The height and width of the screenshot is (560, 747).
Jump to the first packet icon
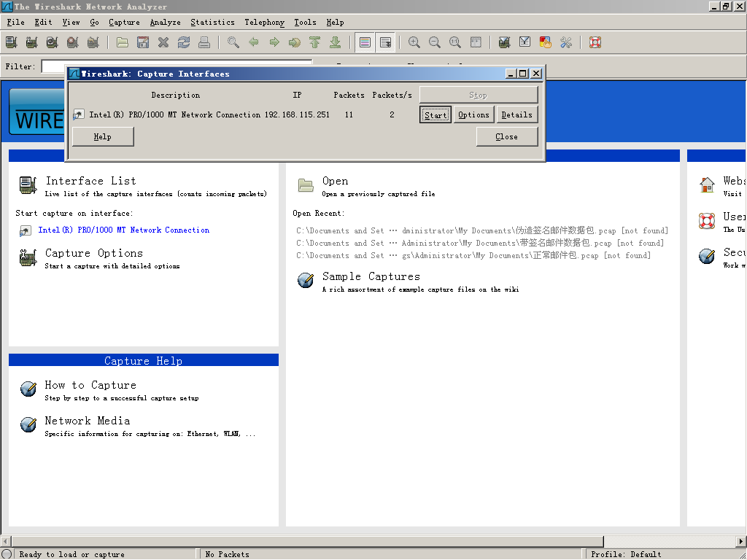tap(315, 42)
